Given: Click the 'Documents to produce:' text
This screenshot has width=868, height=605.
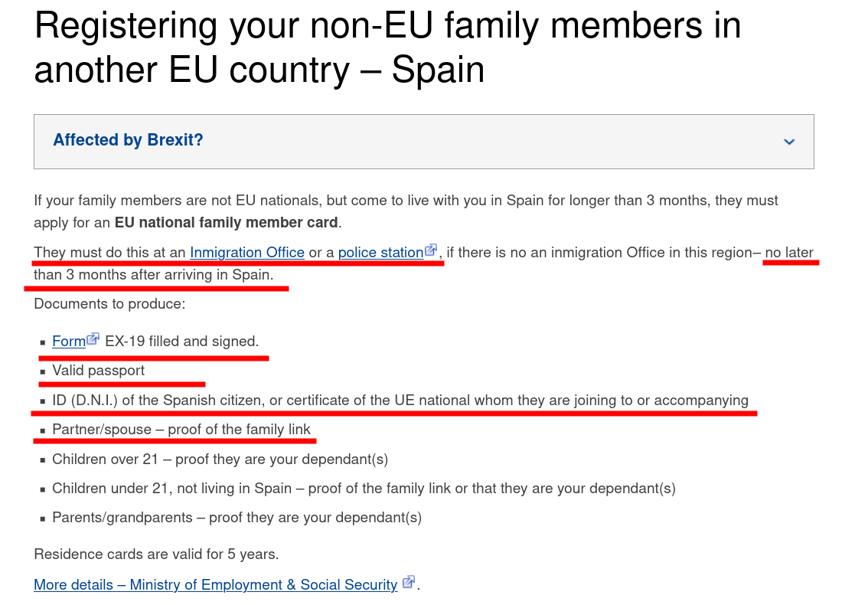Looking at the screenshot, I should pos(109,303).
